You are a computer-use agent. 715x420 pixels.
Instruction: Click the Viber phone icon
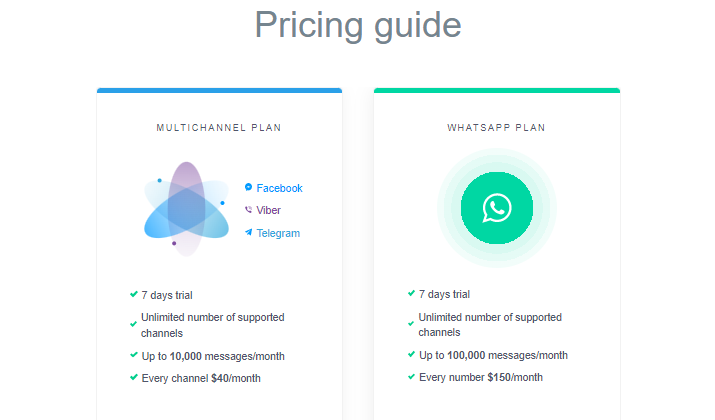click(x=248, y=210)
